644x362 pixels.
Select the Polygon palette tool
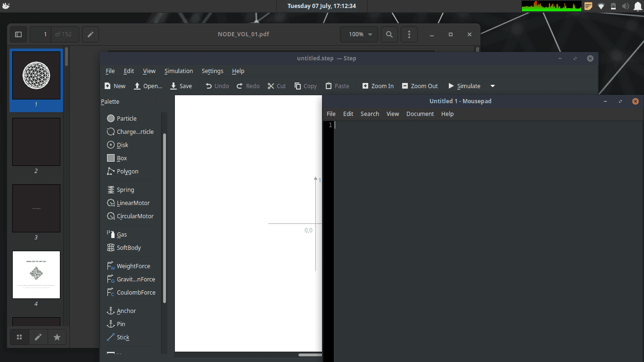[123, 171]
